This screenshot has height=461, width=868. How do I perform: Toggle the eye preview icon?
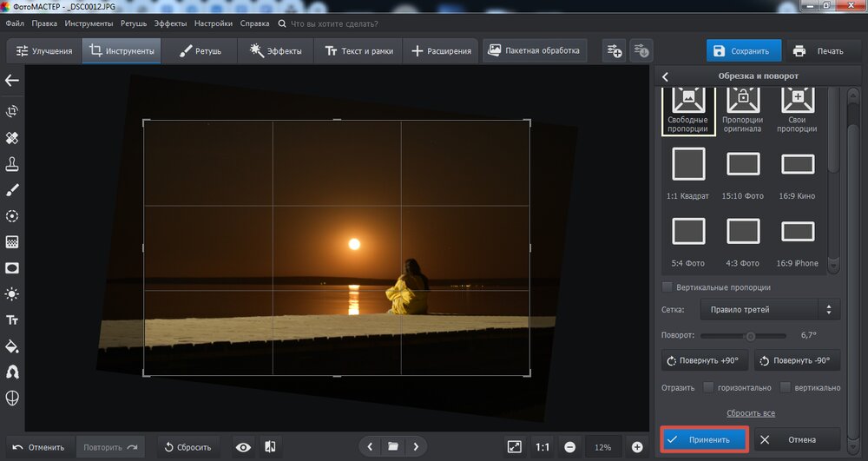pos(243,447)
